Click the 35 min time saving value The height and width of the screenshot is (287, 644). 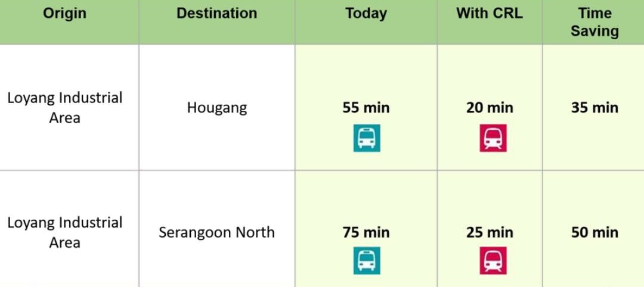pos(595,108)
